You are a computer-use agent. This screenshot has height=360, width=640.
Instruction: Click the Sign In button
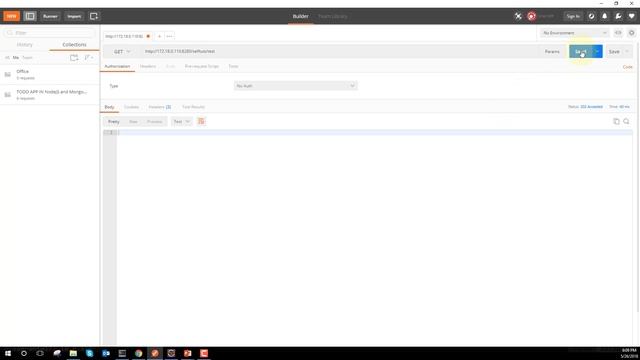(x=573, y=16)
